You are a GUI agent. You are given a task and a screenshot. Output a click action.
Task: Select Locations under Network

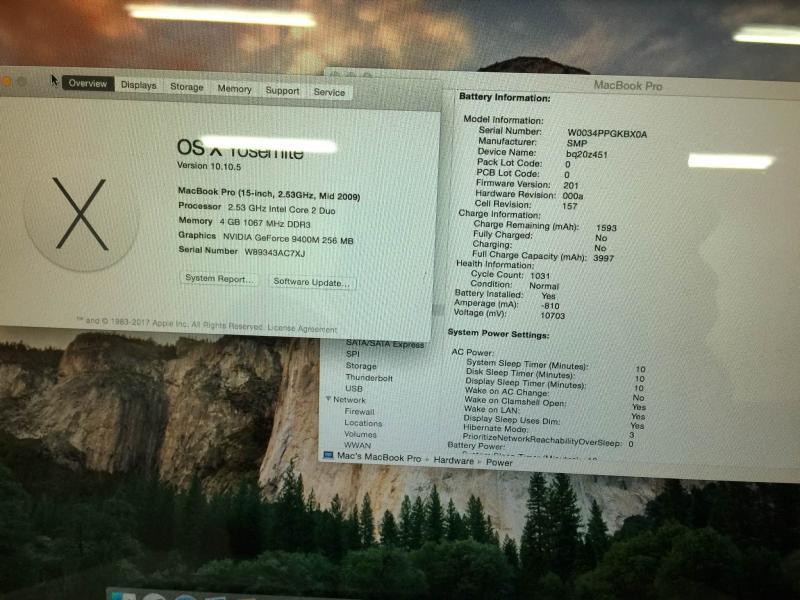(363, 423)
